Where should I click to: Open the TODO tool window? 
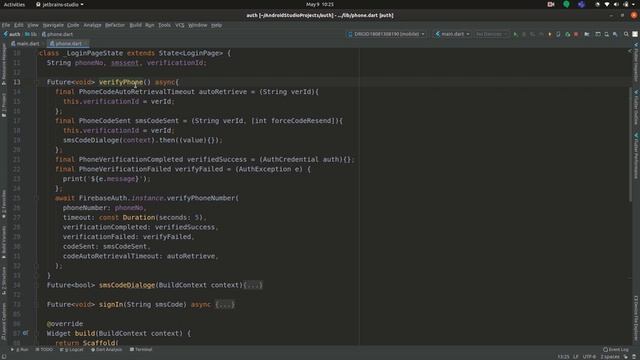pyautogui.click(x=44, y=349)
